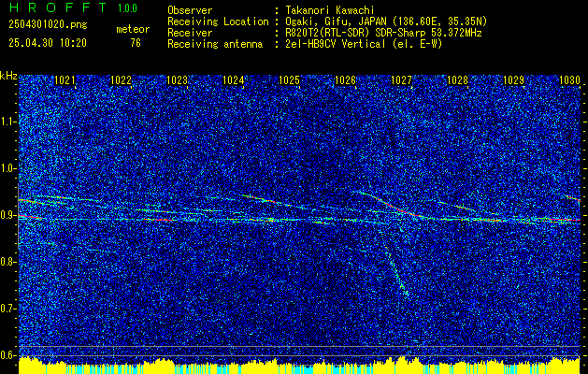This screenshot has height=374, width=588.
Task: Click the version number 1.0.0
Action: (127, 7)
